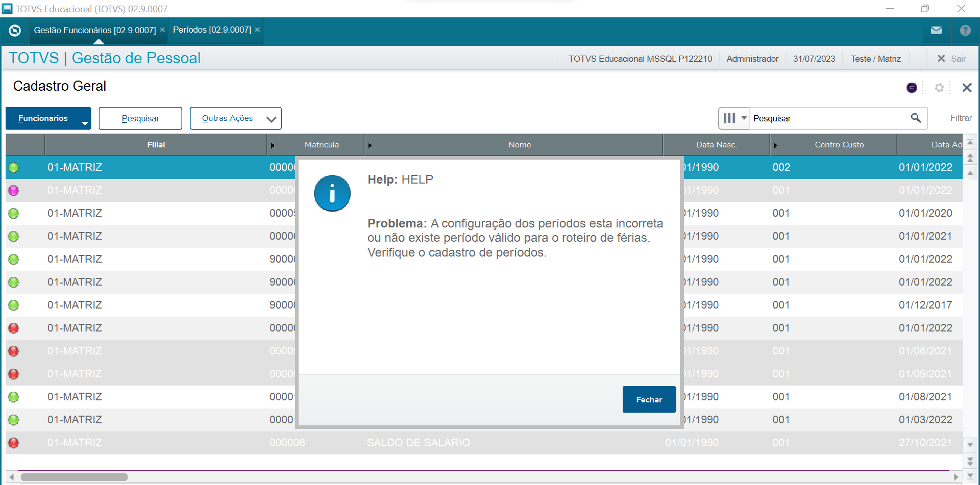Click the red indicator on the SALDO DE SALARIO row
This screenshot has width=980, height=485.
[14, 443]
